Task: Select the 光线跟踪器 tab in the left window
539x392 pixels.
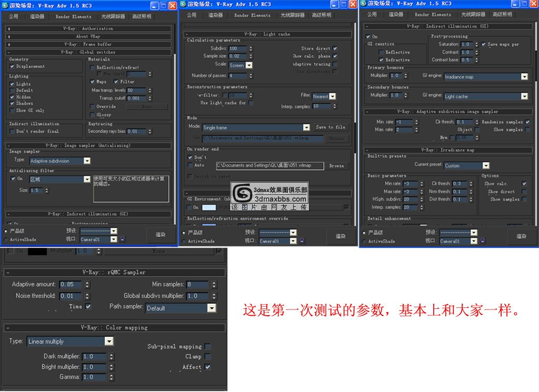Action: (x=113, y=16)
